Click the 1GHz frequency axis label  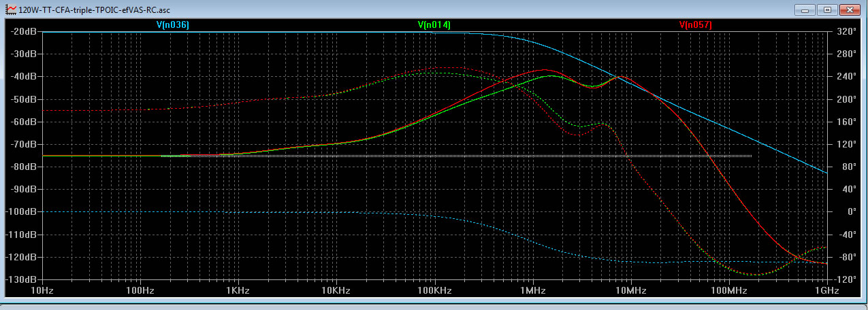(x=826, y=290)
